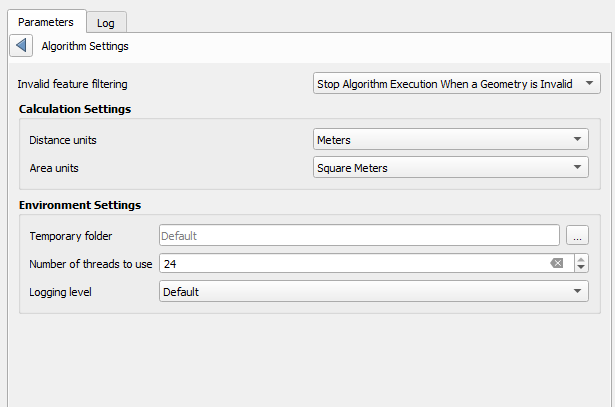Image resolution: width=615 pixels, height=407 pixels.
Task: Open the Logging level dropdown
Action: pos(373,291)
